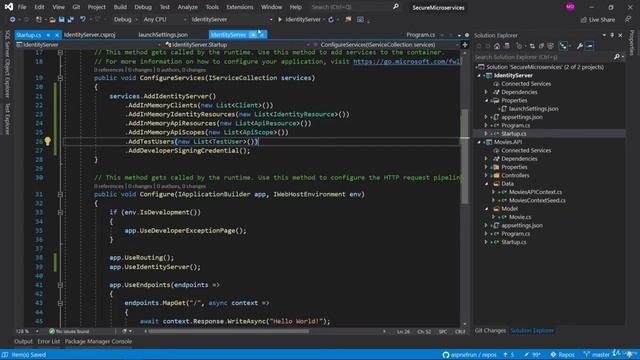Click the master branch status button

596,355
